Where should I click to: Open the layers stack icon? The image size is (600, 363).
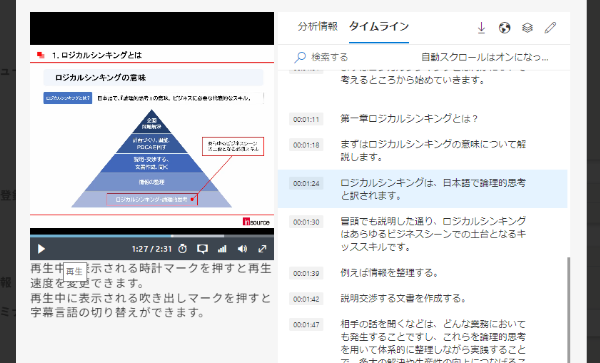point(527,28)
